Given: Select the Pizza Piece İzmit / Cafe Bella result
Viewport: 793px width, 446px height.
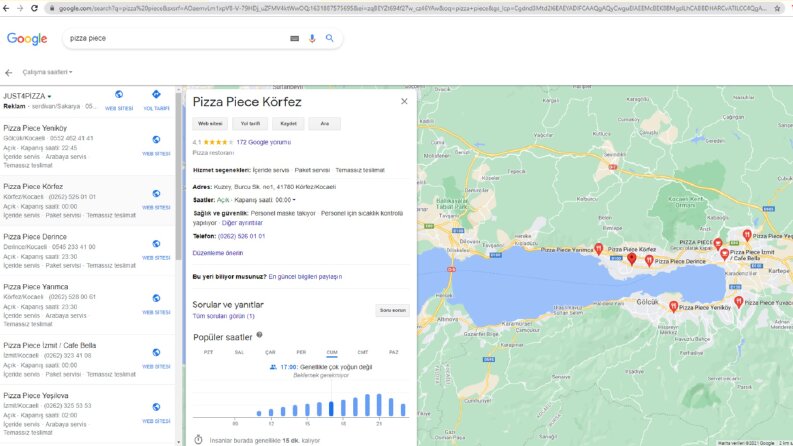Looking at the screenshot, I should click(x=87, y=360).
